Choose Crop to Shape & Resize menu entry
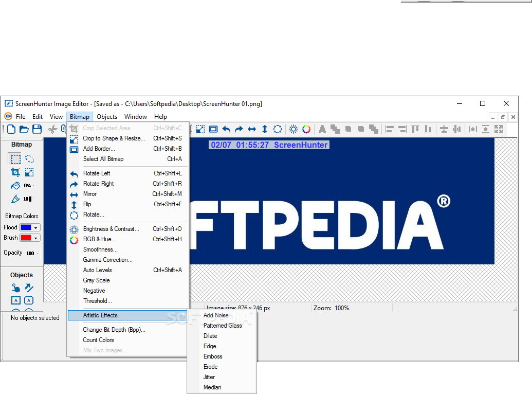The width and height of the screenshot is (532, 394). point(129,138)
